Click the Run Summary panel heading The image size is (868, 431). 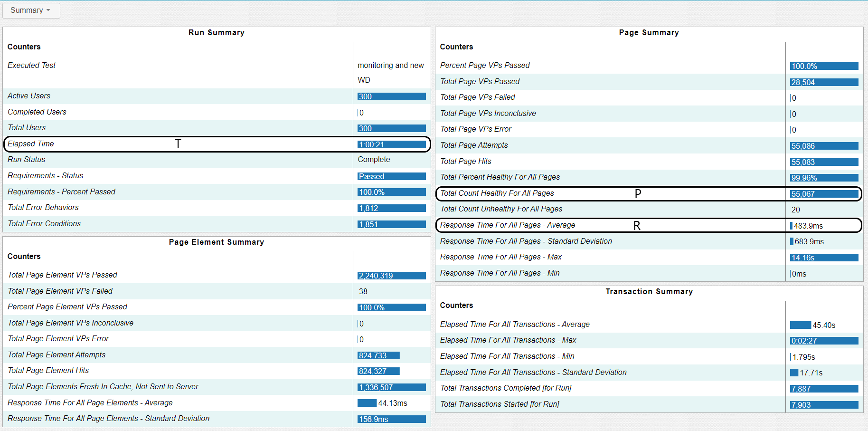(216, 33)
